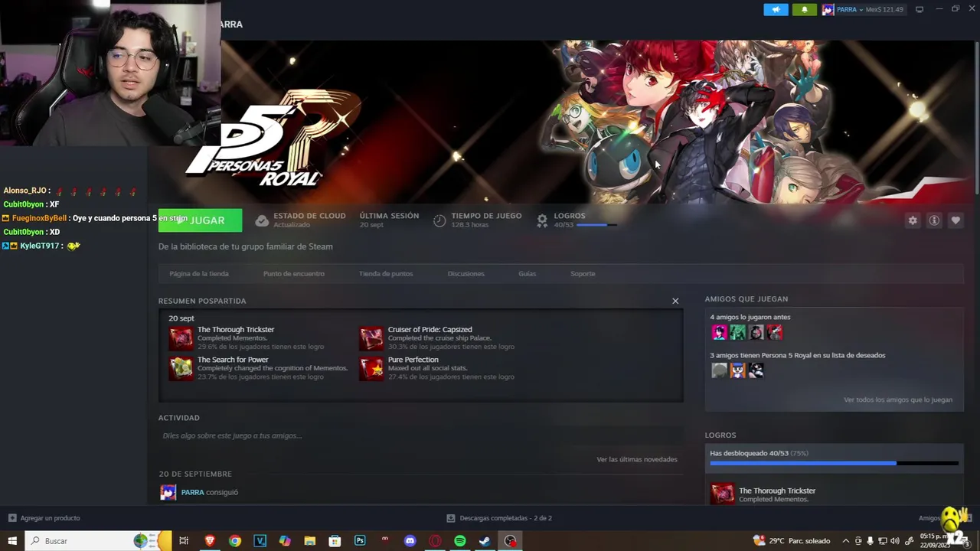Click achievements unlocked 75% progress bar
980x551 pixels.
tap(834, 463)
